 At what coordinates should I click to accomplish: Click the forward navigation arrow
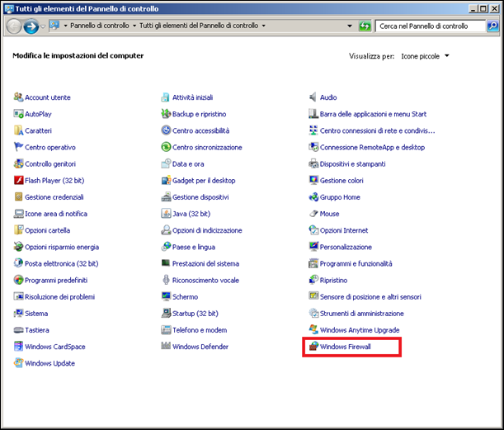(x=31, y=26)
